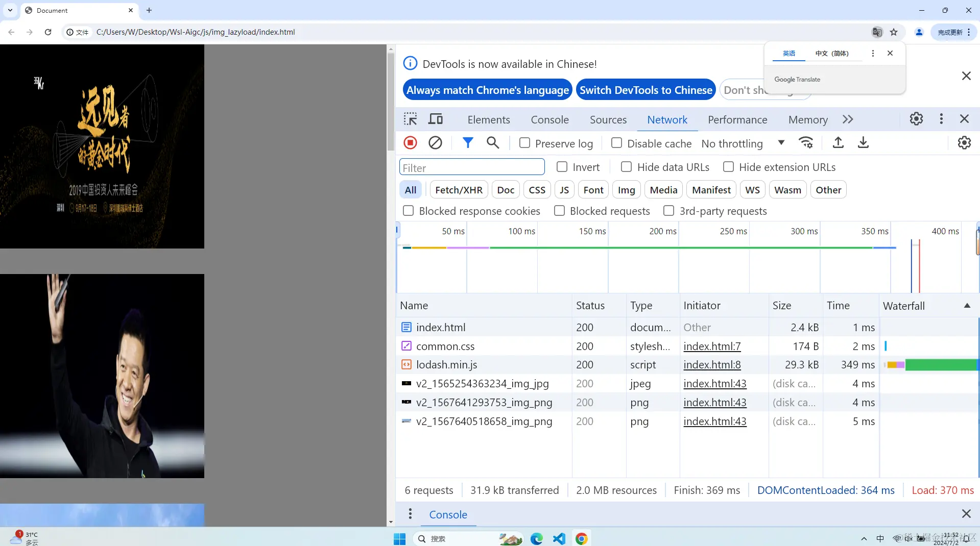Open Chrome from the taskbar

pos(581,538)
